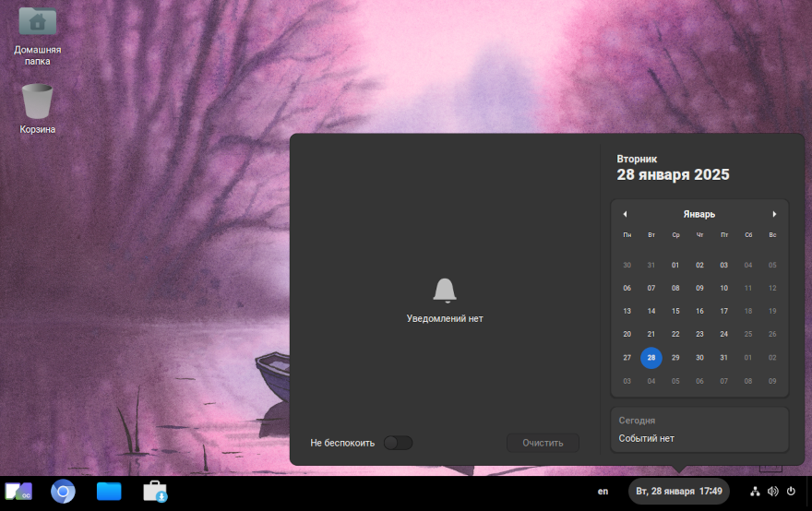The height and width of the screenshot is (511, 812).
Task: Open the en keyboard layout indicator
Action: coord(603,492)
